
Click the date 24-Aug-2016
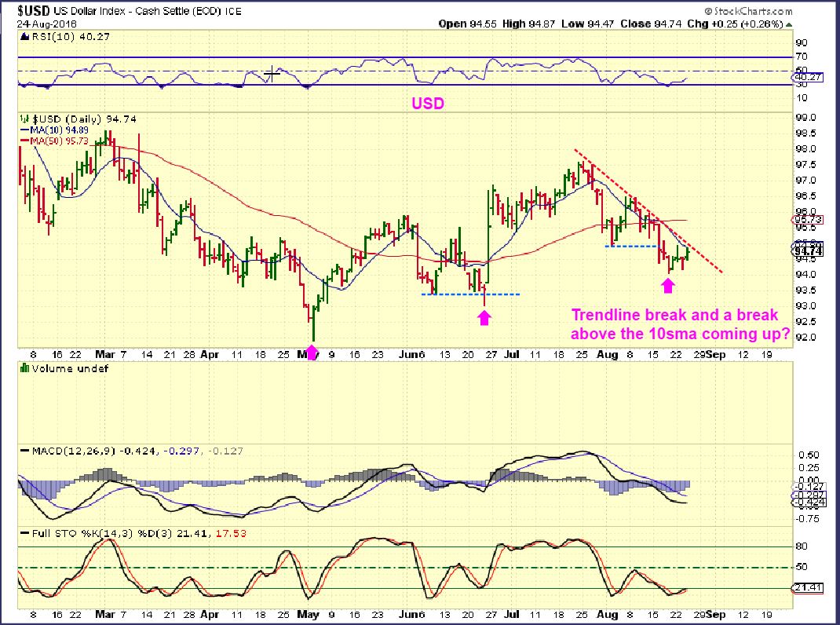(x=46, y=24)
